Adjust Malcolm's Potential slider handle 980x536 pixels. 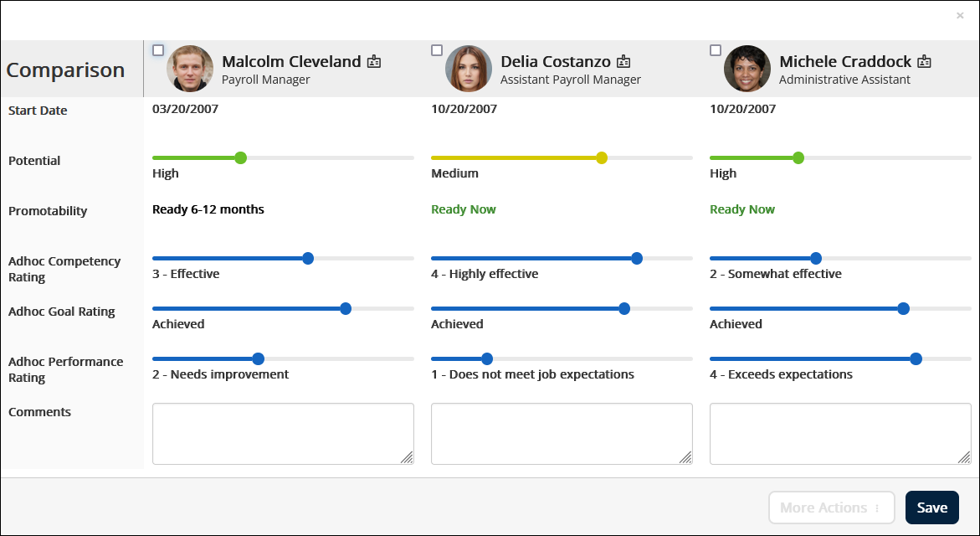tap(241, 157)
